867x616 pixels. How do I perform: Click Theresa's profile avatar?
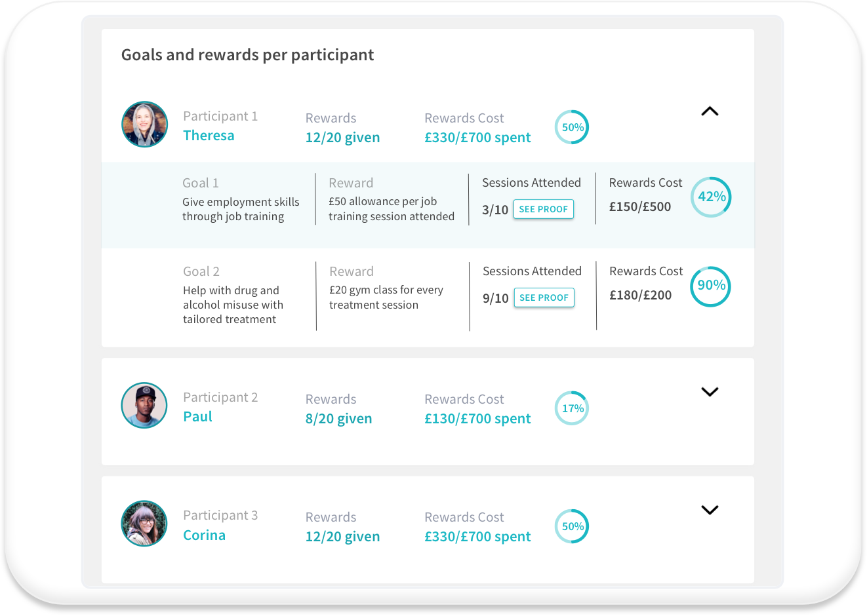pyautogui.click(x=144, y=125)
